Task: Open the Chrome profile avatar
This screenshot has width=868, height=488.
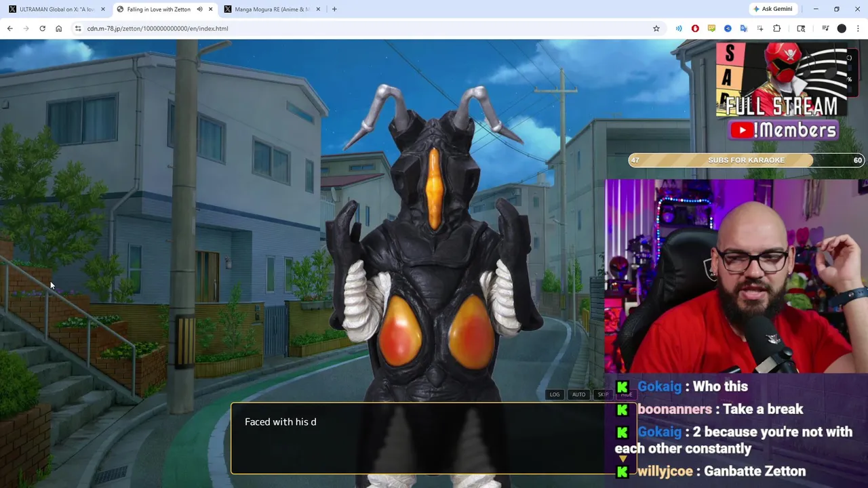Action: (842, 28)
